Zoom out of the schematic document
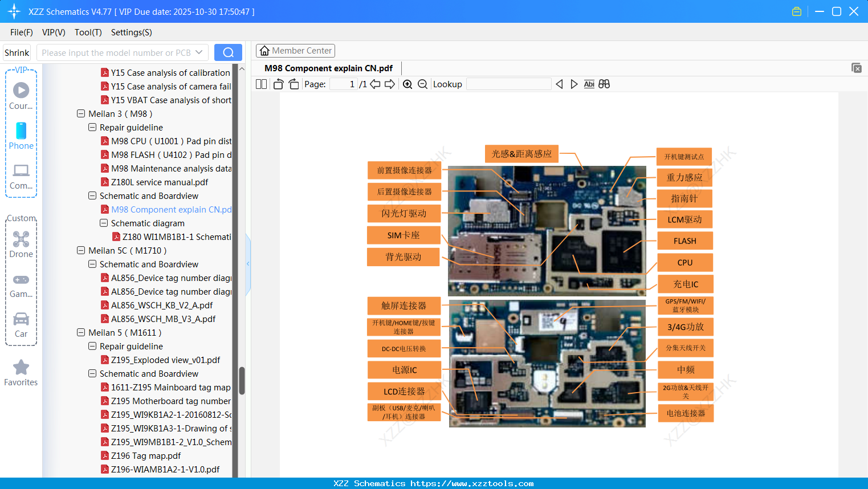This screenshot has height=489, width=868. 422,84
